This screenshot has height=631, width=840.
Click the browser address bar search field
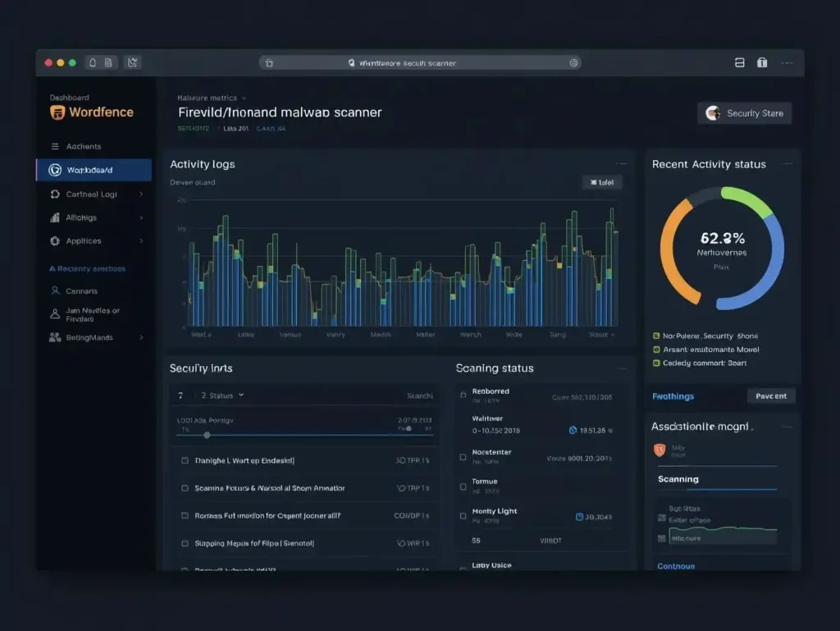click(420, 62)
